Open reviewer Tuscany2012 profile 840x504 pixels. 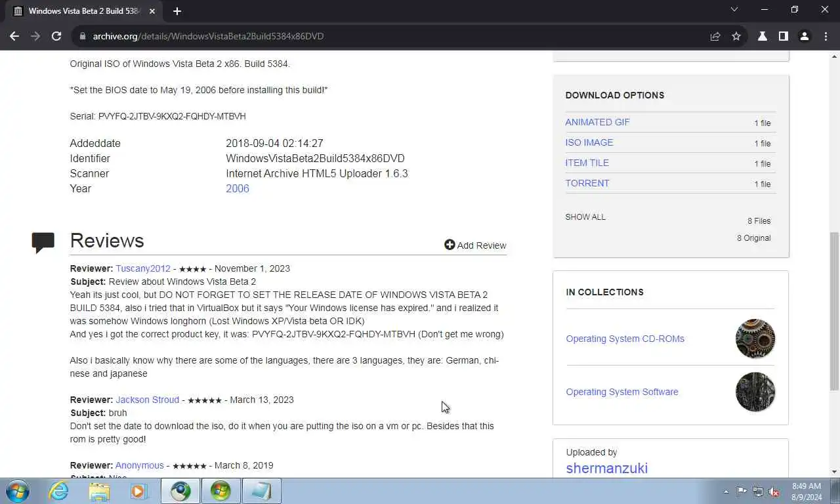click(x=143, y=268)
